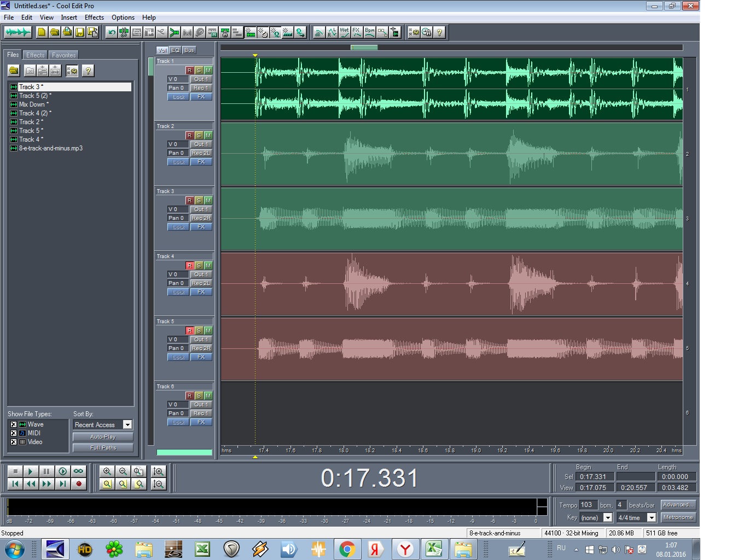Click the Zoom In Horizontally magnifier
Image resolution: width=744 pixels, height=560 pixels.
[107, 471]
